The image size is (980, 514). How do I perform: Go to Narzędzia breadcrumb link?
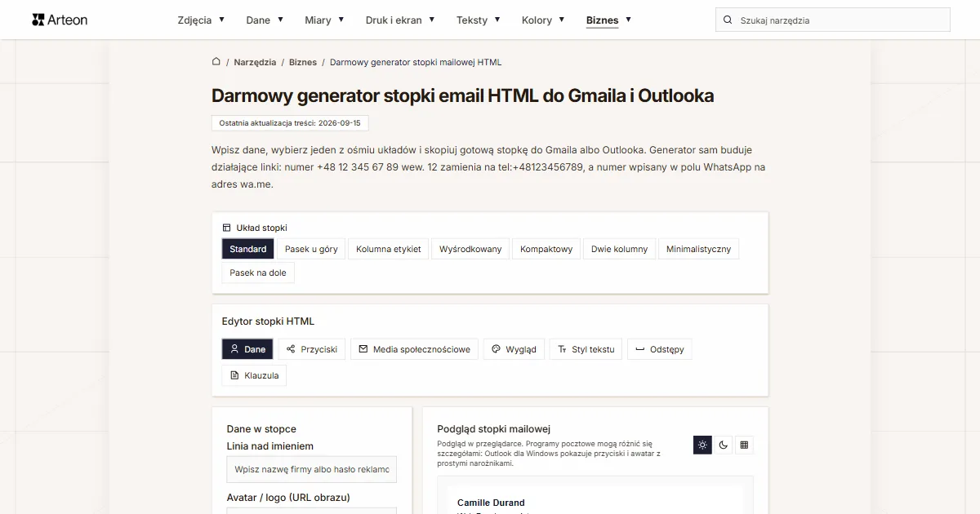pos(255,62)
